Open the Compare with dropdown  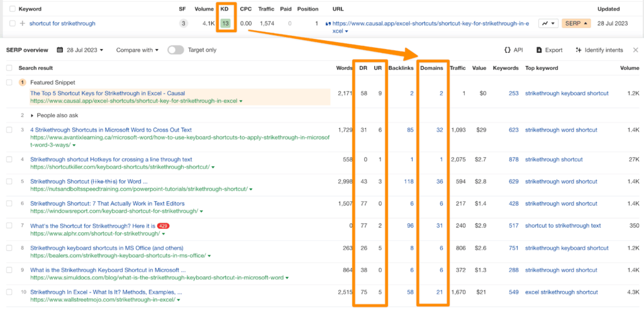coord(138,50)
